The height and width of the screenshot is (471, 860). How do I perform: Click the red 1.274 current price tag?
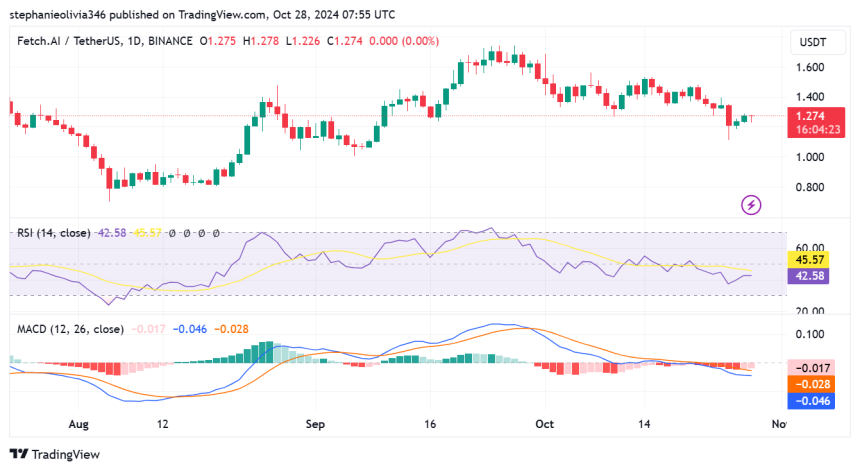pyautogui.click(x=812, y=116)
